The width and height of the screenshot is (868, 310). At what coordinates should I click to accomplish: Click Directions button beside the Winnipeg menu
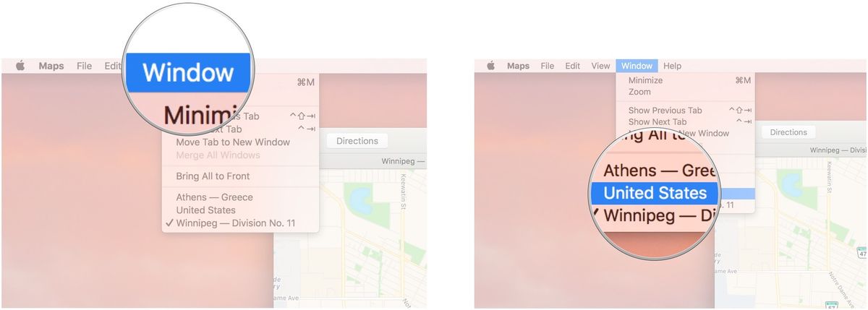pos(357,141)
